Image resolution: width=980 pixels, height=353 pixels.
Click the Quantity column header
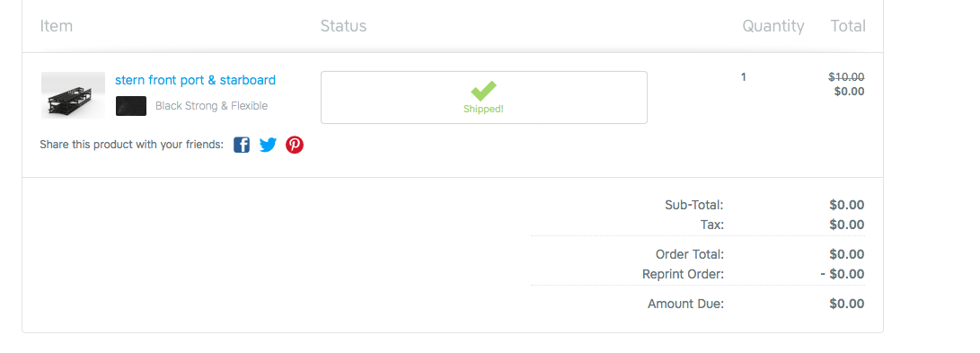pos(773,26)
